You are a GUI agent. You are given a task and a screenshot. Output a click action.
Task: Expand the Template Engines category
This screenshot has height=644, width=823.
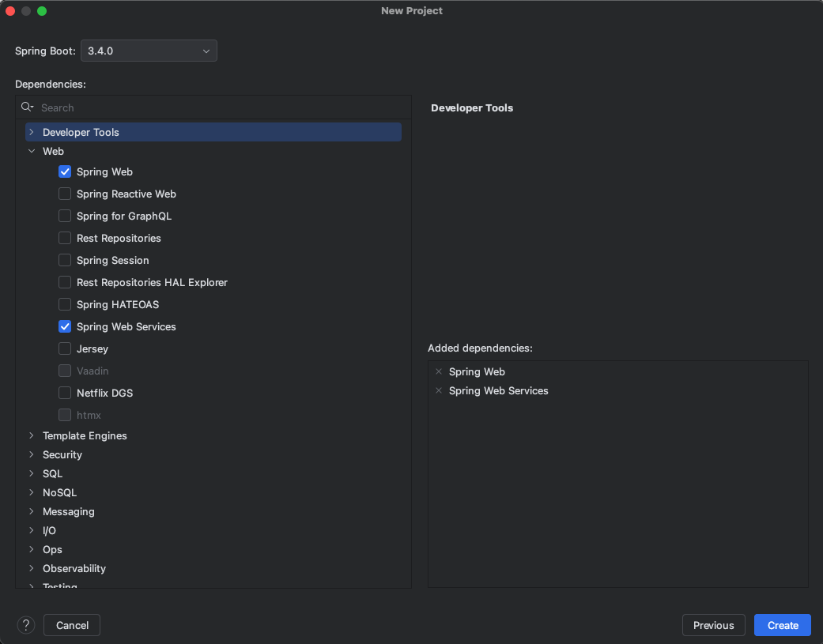click(x=32, y=435)
